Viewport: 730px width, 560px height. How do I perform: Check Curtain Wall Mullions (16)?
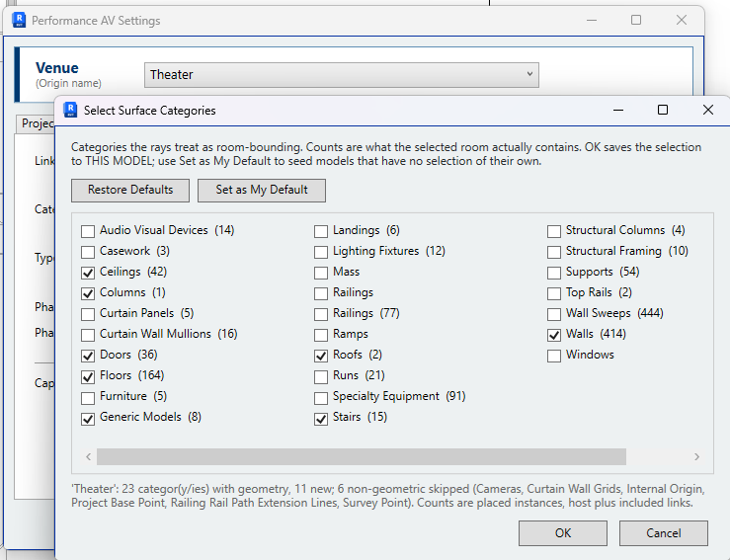pos(88,335)
